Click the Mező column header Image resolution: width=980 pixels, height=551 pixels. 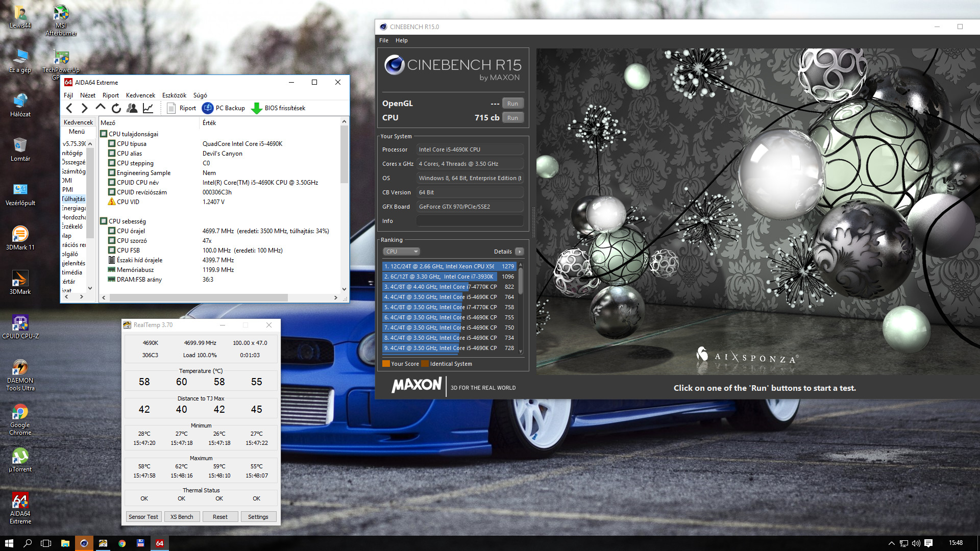149,123
